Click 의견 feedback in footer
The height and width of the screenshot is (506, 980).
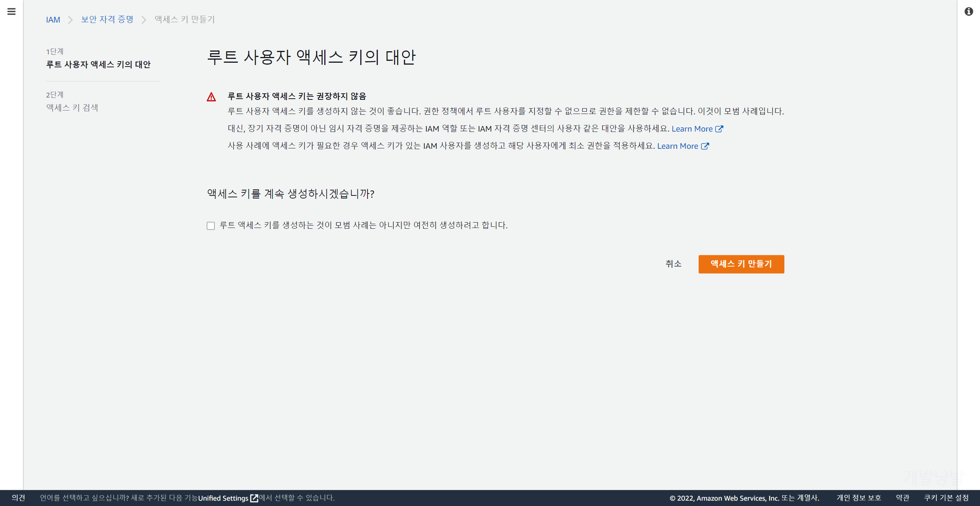tap(18, 498)
